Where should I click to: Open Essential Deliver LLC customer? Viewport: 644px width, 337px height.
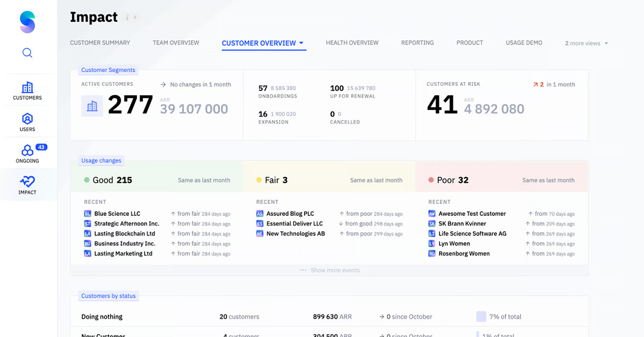295,224
